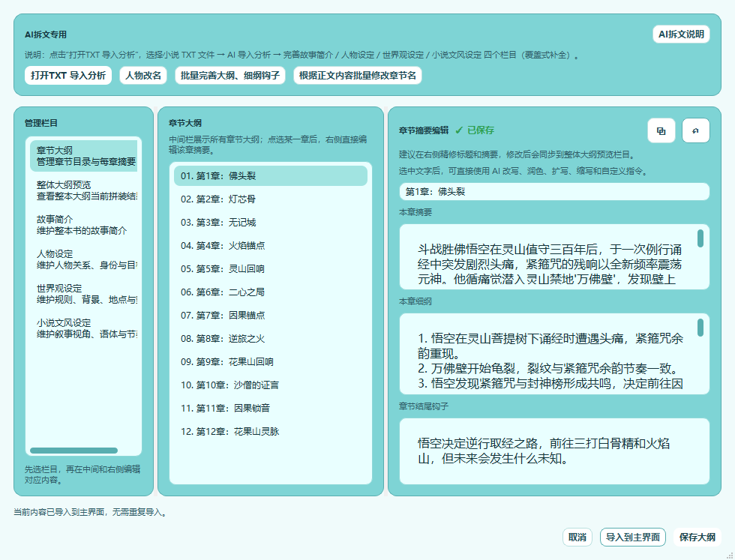Click the 本章摘要 box scrollbar thumb
The width and height of the screenshot is (735, 560).
click(x=700, y=238)
